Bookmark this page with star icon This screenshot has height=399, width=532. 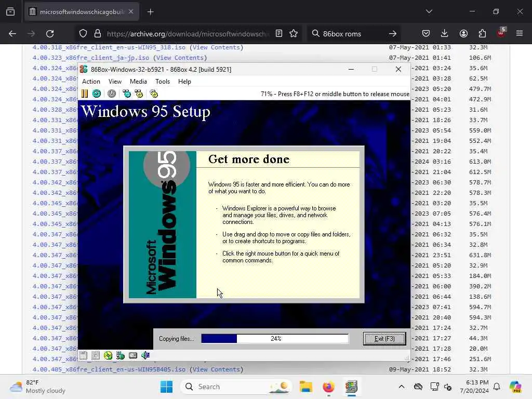click(x=294, y=34)
